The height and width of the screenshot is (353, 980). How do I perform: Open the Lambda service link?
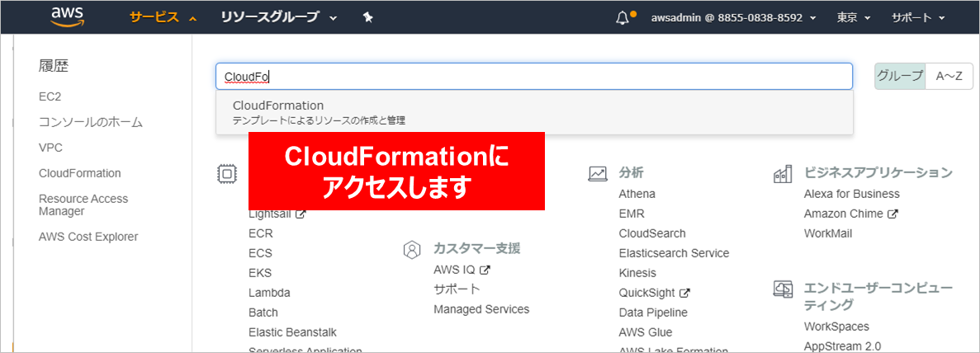tap(269, 293)
